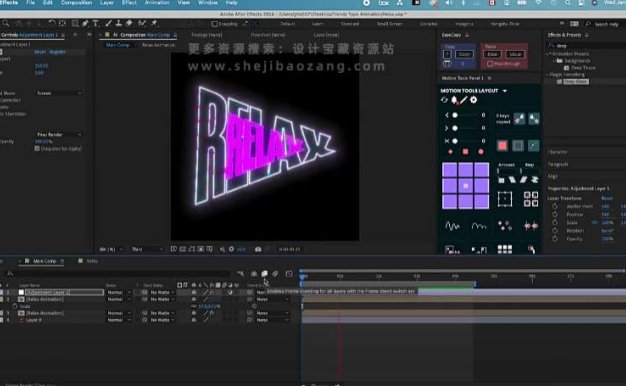The image size is (626, 386).
Task: Open the track matte dropdown for Adjustment Layer 1
Action: (162, 293)
